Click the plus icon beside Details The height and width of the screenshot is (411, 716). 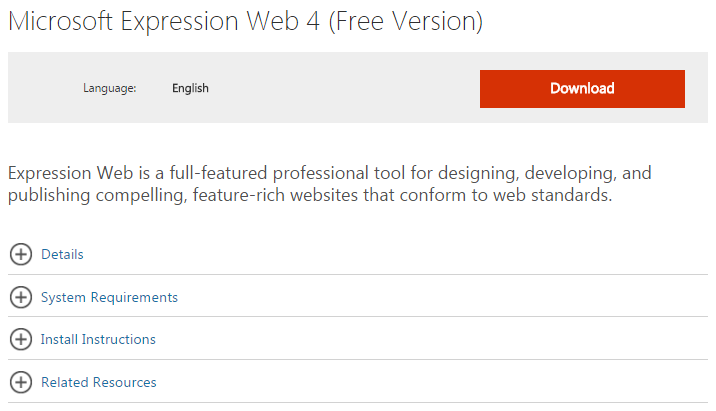21,254
